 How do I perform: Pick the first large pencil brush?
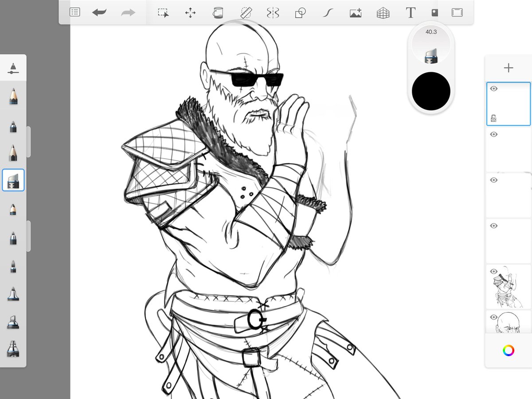coord(13,96)
